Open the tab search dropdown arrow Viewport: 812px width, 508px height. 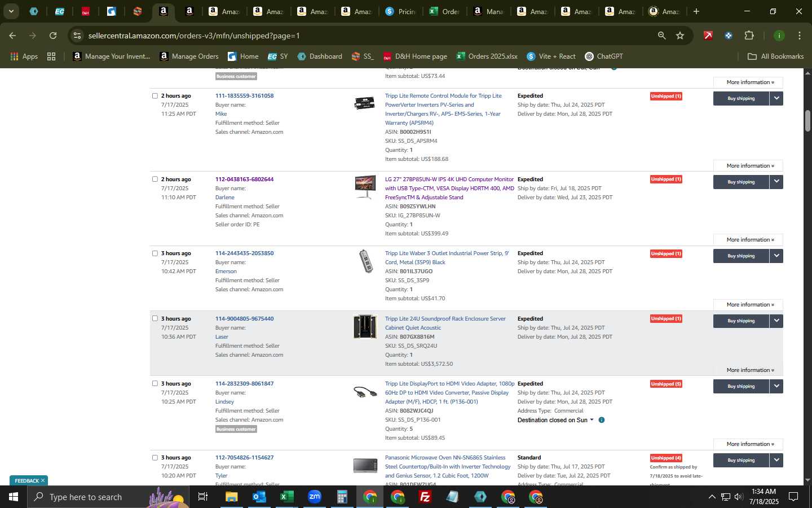[x=11, y=11]
